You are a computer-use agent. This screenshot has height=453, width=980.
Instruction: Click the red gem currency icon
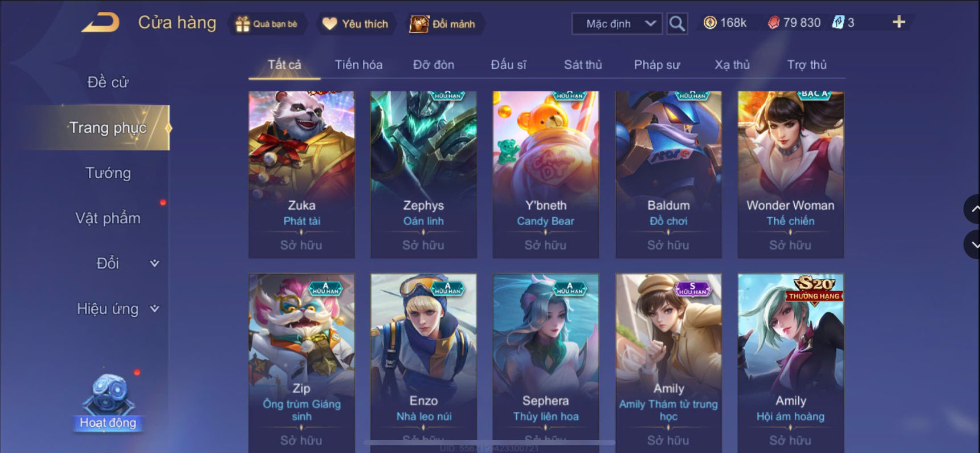tap(773, 23)
